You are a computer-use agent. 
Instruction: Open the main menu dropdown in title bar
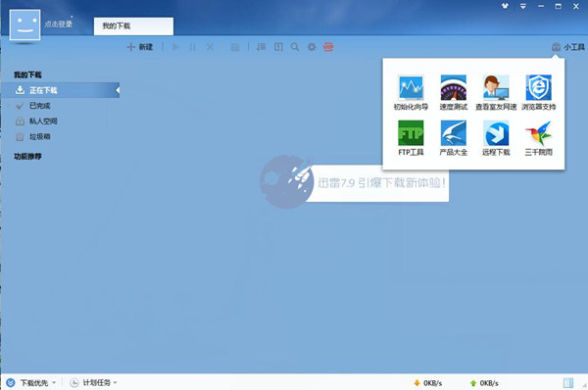click(522, 6)
